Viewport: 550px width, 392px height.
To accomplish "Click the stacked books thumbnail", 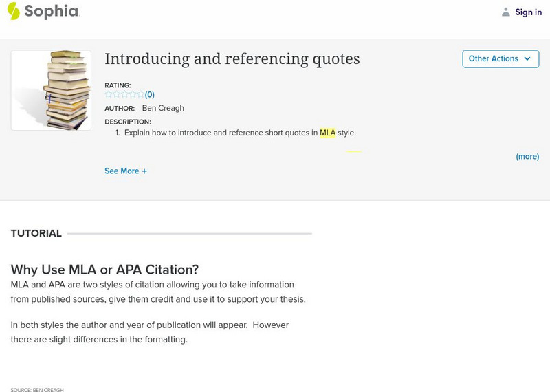I will click(52, 90).
